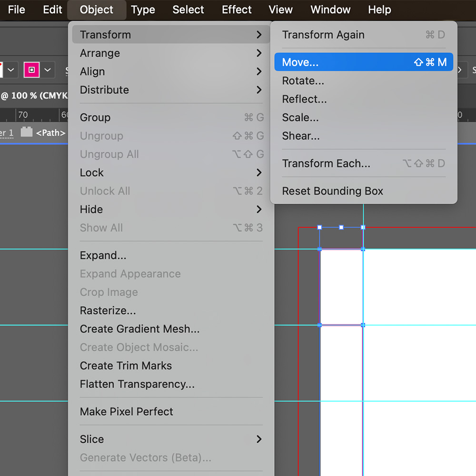
Task: Expand the Slice submenu
Action: coord(171,439)
